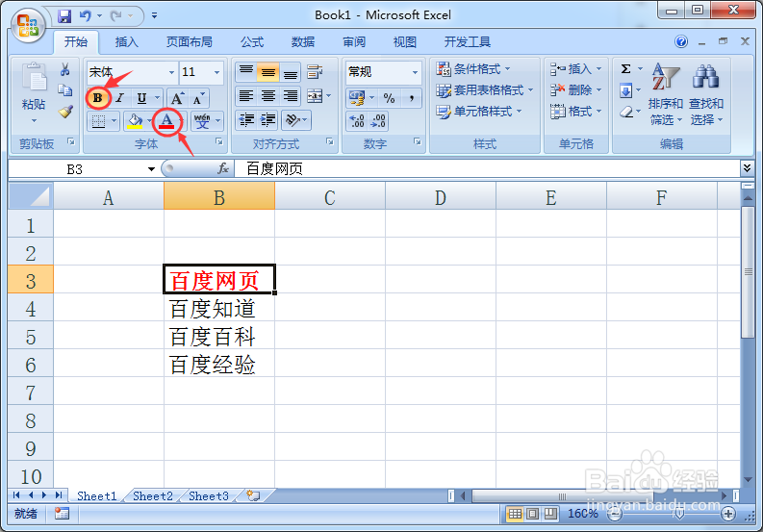Toggle wrap text icon
Image resolution: width=763 pixels, height=532 pixels.
pyautogui.click(x=315, y=72)
